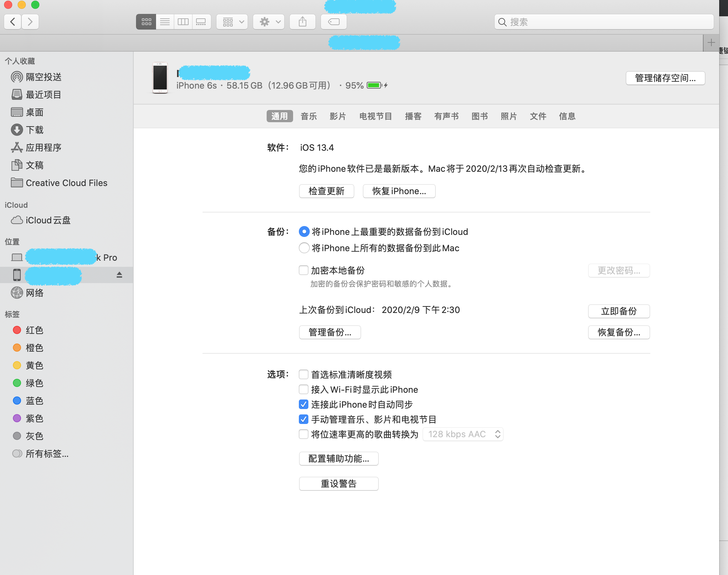
Task: Select the red (红色) tag
Action: pyautogui.click(x=34, y=330)
